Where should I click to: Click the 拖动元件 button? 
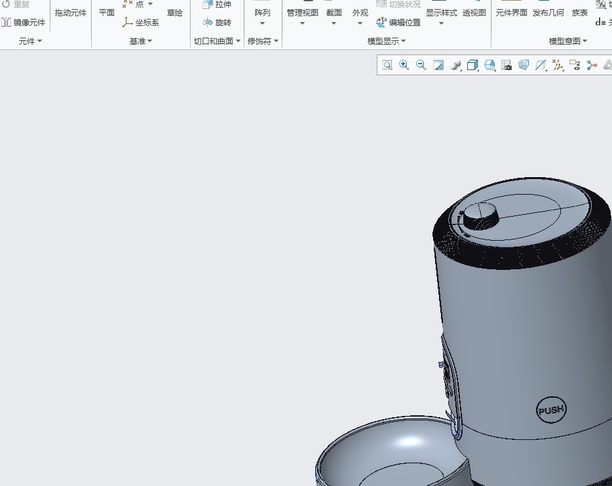click(x=70, y=13)
